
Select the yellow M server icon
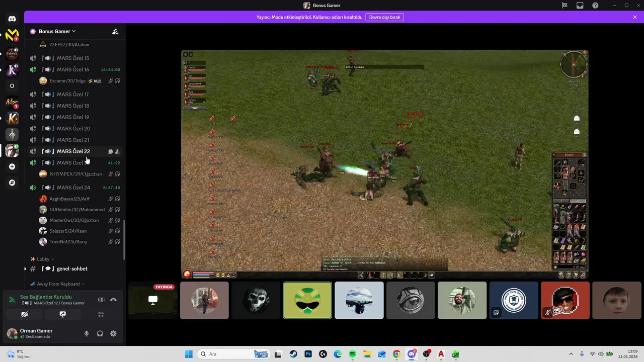12,35
